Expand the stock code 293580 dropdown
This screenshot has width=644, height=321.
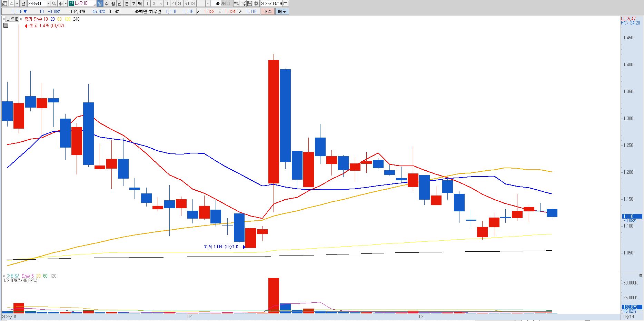pos(48,3)
